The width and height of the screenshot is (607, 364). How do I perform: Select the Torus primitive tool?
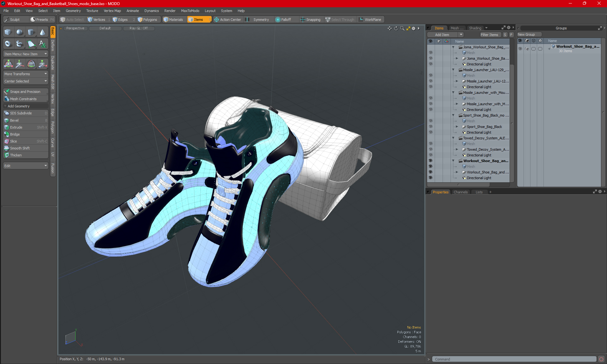click(x=8, y=44)
